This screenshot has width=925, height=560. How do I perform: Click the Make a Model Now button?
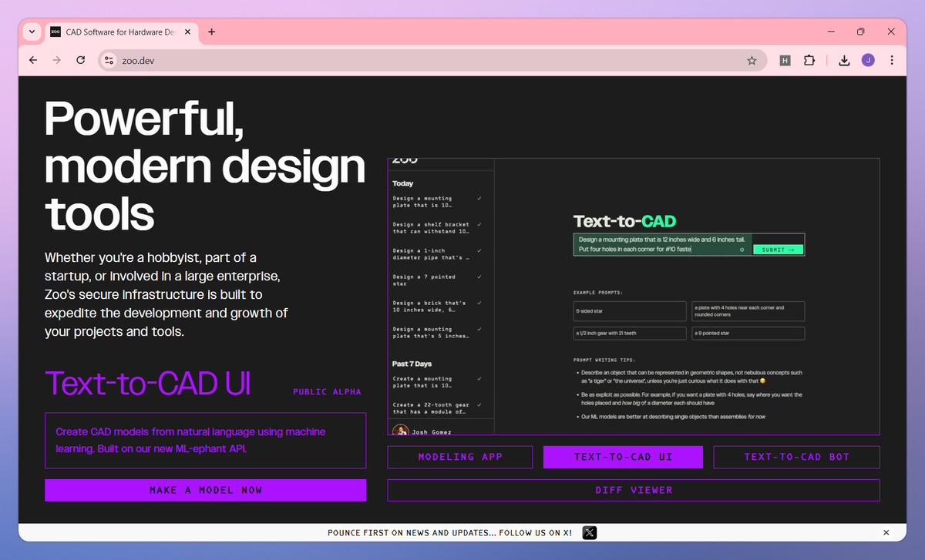[x=206, y=490]
